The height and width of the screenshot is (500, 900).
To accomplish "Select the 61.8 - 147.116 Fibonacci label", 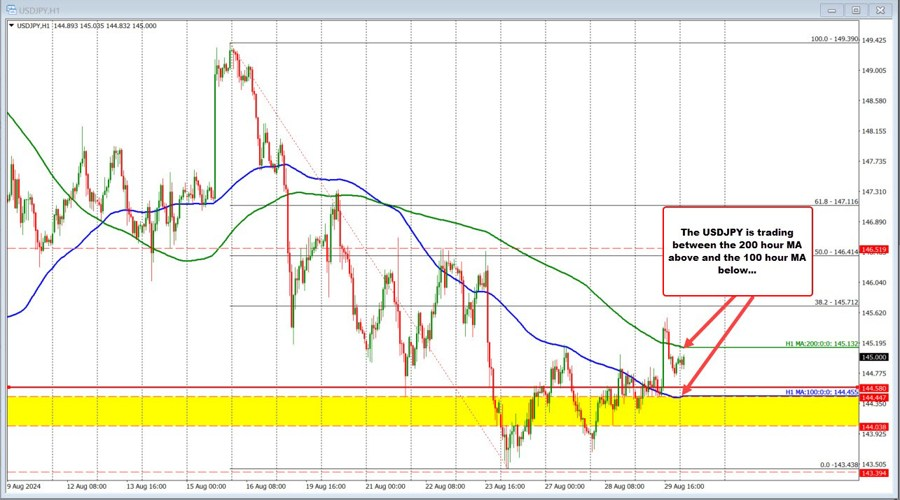I will tap(836, 201).
